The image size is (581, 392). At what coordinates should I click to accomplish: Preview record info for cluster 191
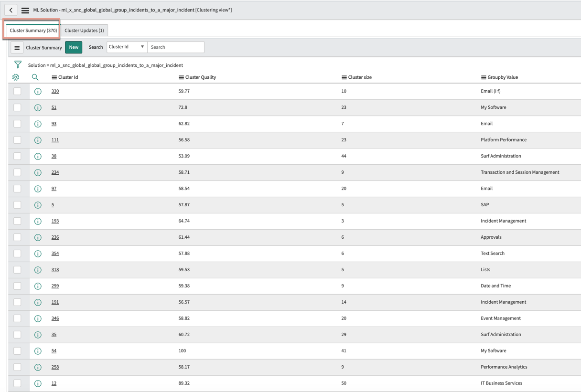point(38,302)
